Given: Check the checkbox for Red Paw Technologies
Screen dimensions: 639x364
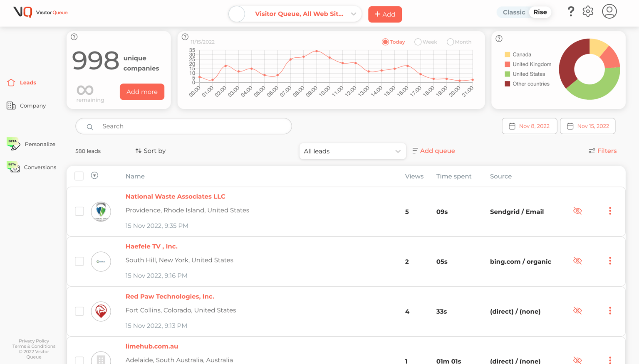Looking at the screenshot, I should click(x=79, y=311).
